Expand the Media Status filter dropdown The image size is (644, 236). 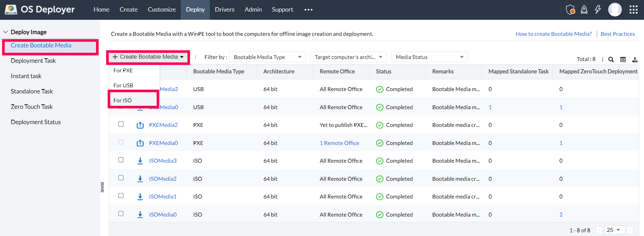coord(429,57)
